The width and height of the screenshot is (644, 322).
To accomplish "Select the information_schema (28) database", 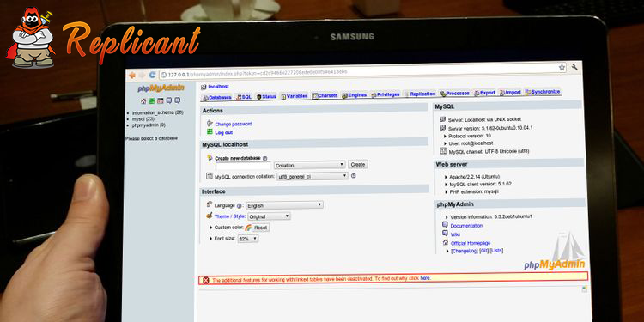I will (158, 112).
